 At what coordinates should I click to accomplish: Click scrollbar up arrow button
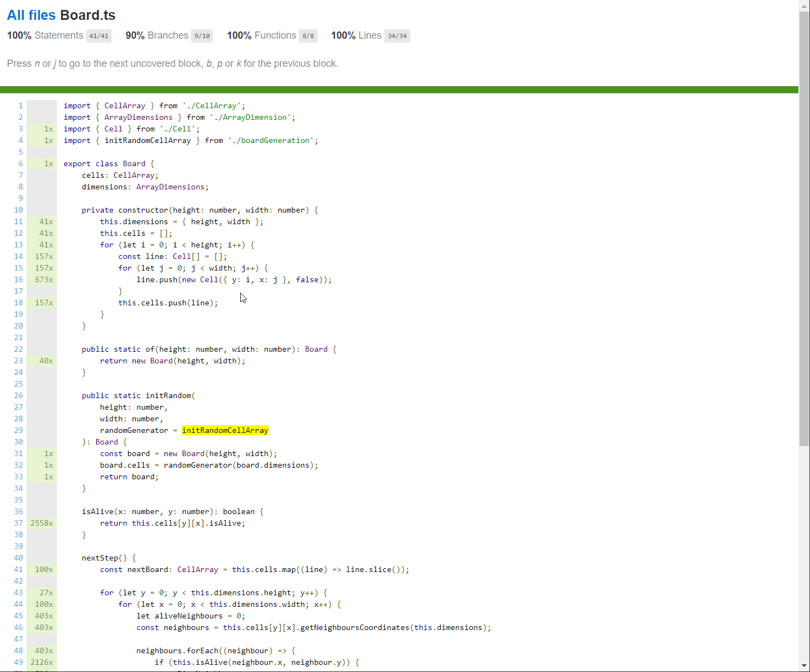[804, 6]
